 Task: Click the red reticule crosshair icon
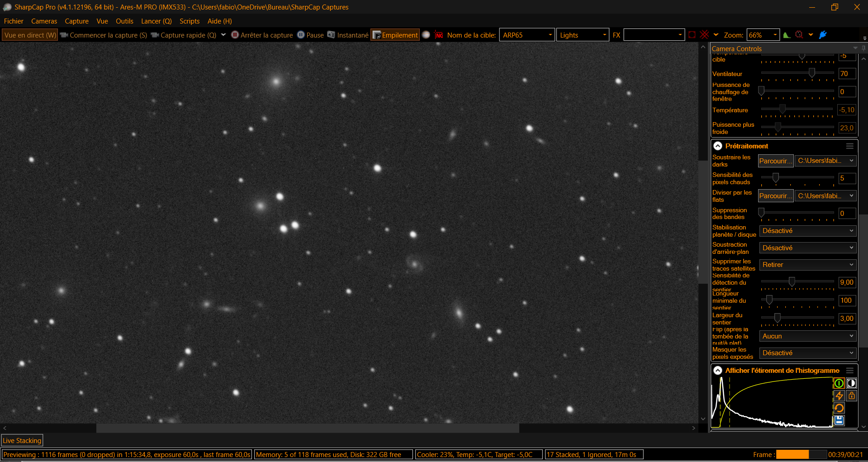tap(705, 35)
